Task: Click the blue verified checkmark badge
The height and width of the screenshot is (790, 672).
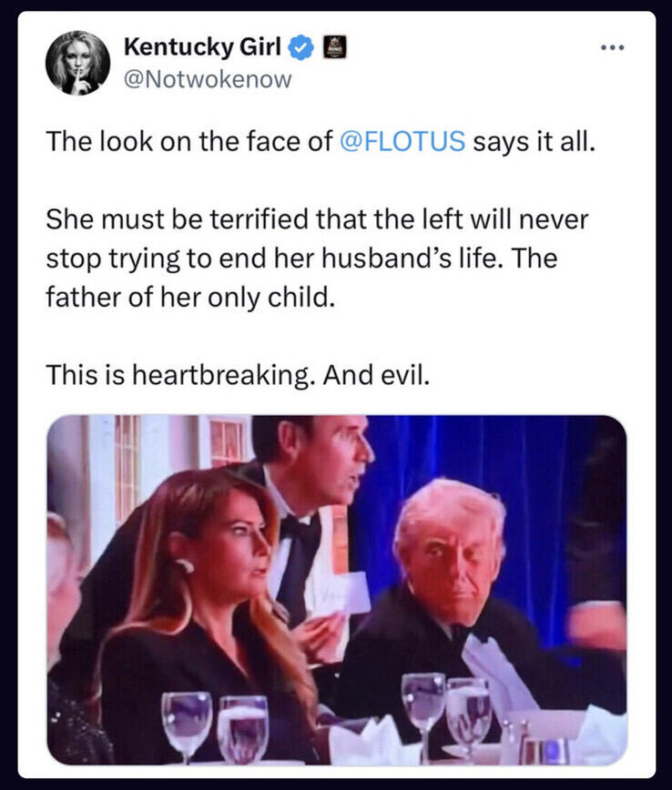Action: coord(300,46)
